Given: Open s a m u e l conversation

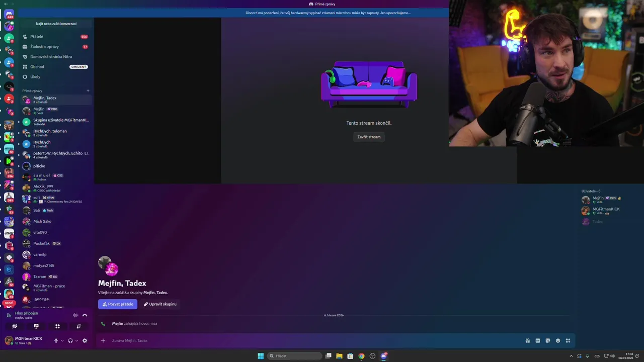Looking at the screenshot, I should pyautogui.click(x=56, y=177).
